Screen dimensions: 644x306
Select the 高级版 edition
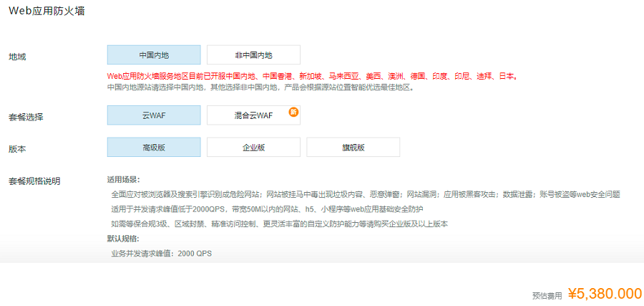tap(154, 147)
